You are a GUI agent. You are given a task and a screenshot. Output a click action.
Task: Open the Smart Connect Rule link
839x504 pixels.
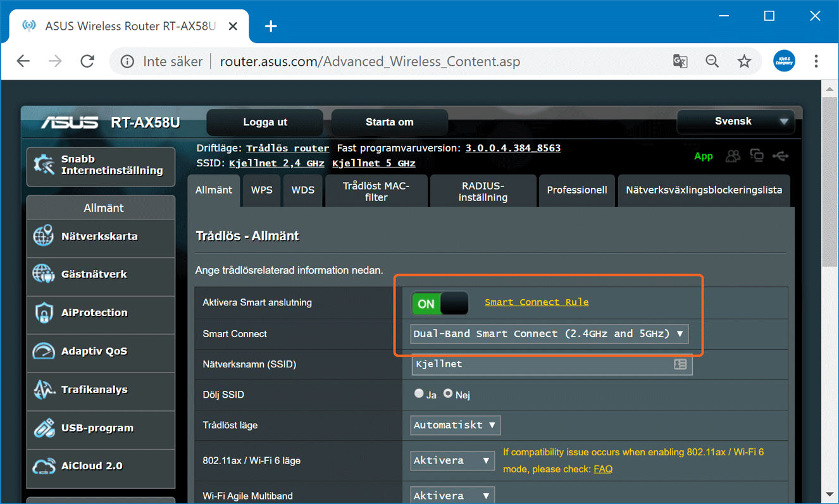[537, 302]
